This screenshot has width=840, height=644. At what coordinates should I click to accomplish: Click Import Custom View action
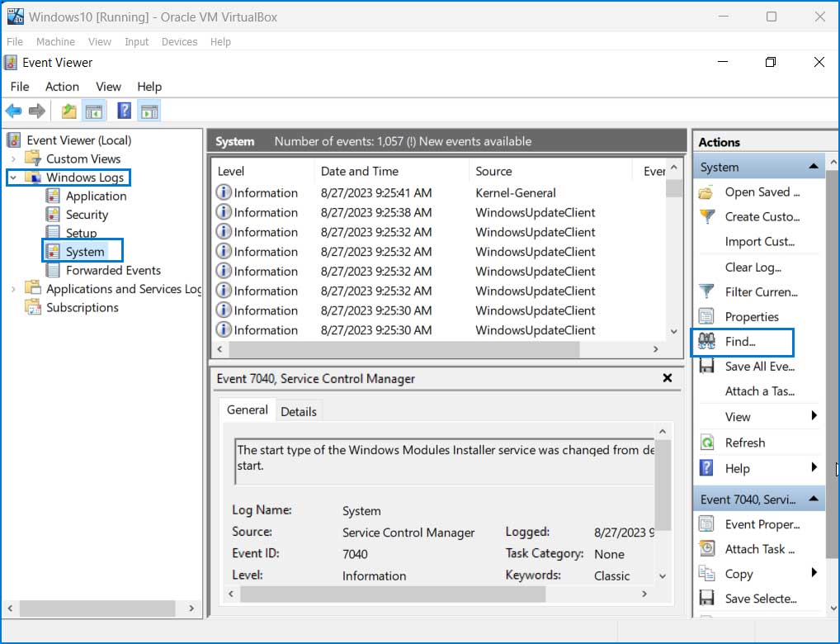[x=760, y=242]
